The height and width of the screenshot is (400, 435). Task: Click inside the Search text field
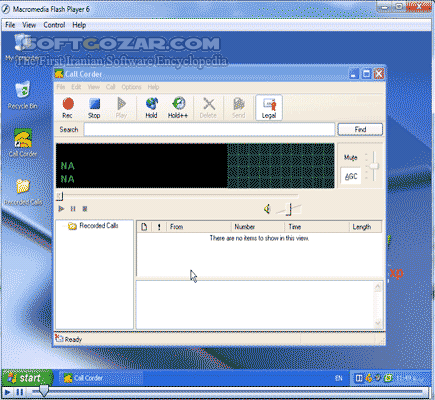(x=209, y=129)
